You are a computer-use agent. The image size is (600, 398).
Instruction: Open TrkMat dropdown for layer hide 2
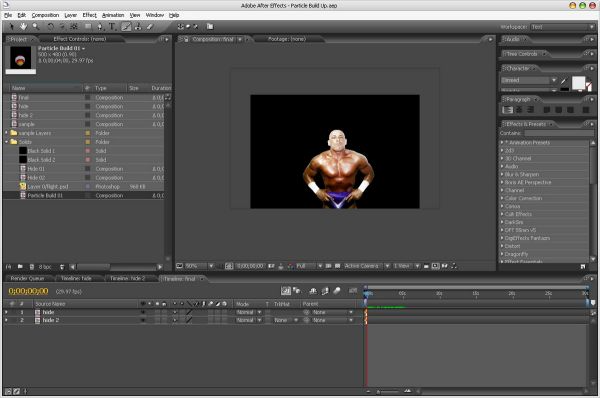pos(285,320)
